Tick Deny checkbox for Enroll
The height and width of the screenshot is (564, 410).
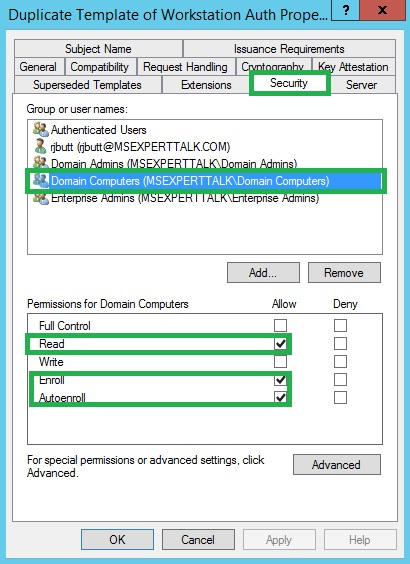[340, 379]
